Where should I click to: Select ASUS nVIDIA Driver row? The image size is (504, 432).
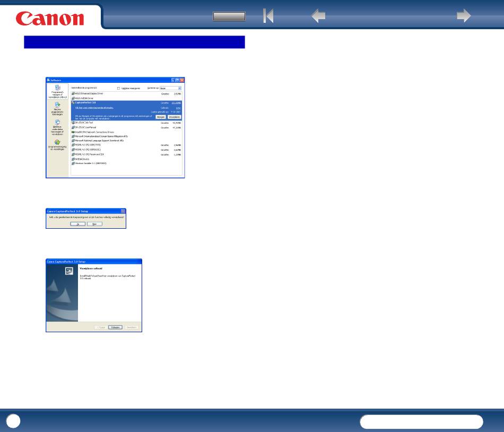pos(126,98)
